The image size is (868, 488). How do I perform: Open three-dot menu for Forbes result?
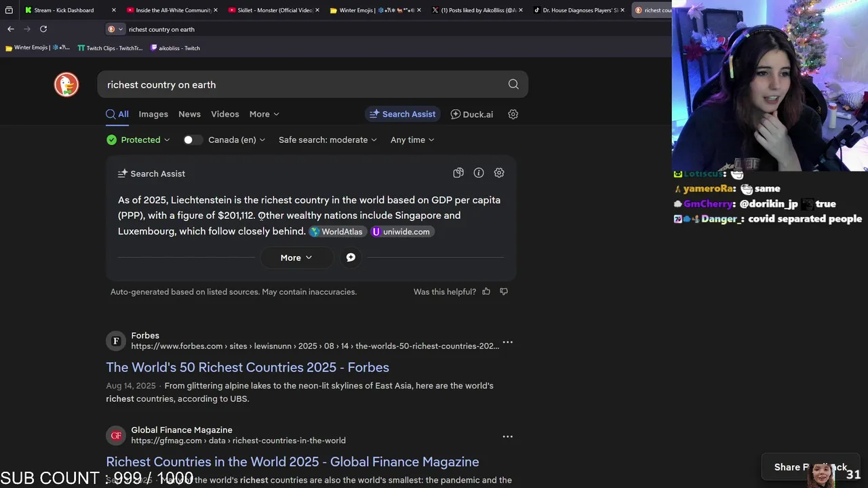(x=507, y=342)
